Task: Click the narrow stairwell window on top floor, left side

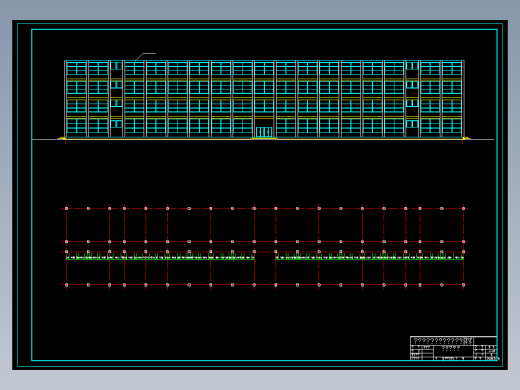Action: click(x=116, y=66)
